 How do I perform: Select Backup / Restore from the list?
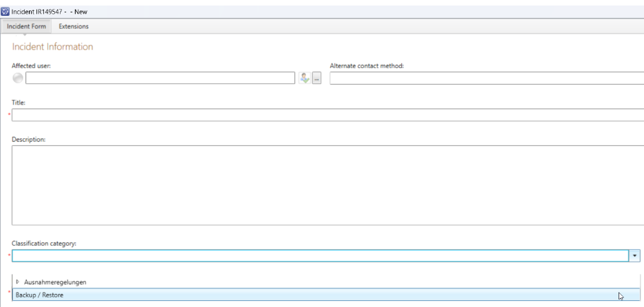pyautogui.click(x=327, y=295)
